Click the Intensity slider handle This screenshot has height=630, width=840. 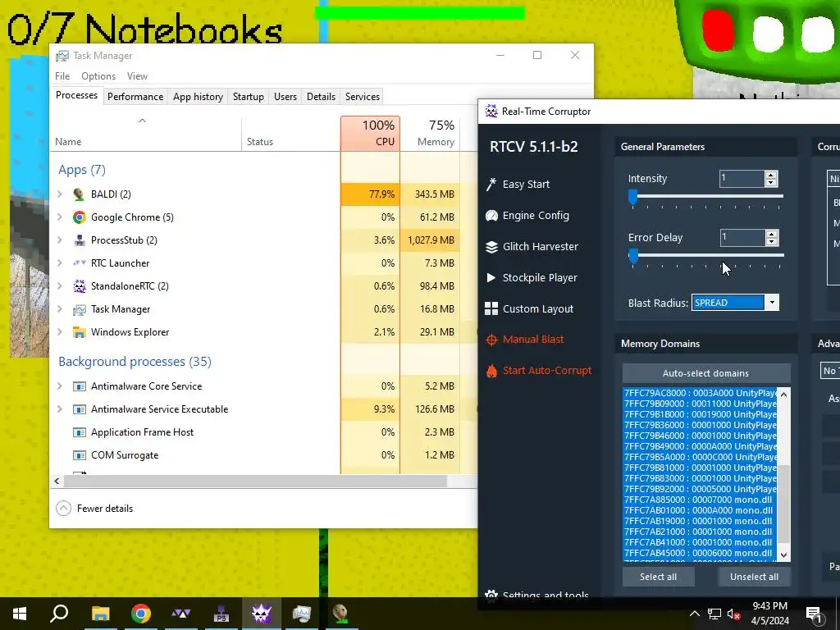[632, 197]
